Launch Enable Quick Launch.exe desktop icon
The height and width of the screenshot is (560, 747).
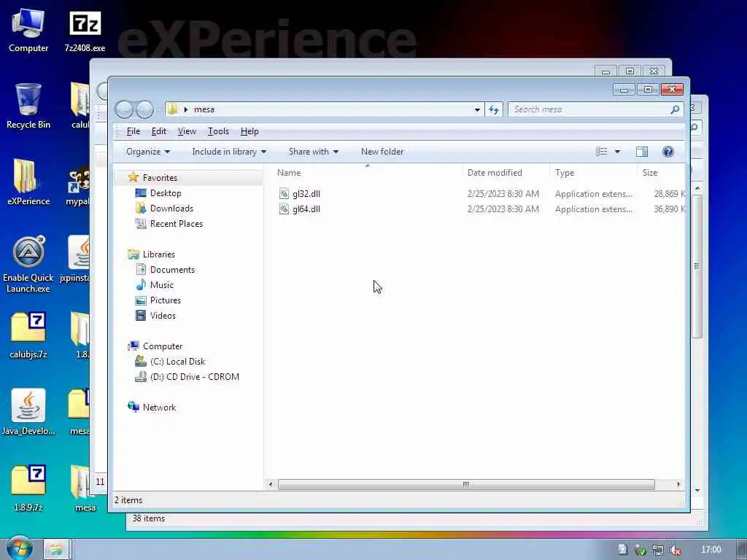(28, 264)
